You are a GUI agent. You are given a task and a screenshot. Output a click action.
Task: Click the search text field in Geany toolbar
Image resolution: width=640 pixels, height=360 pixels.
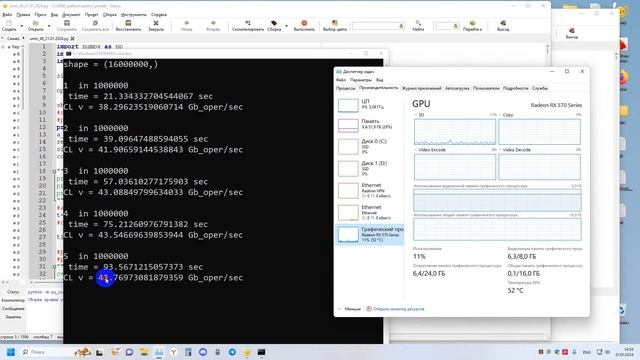click(x=378, y=26)
